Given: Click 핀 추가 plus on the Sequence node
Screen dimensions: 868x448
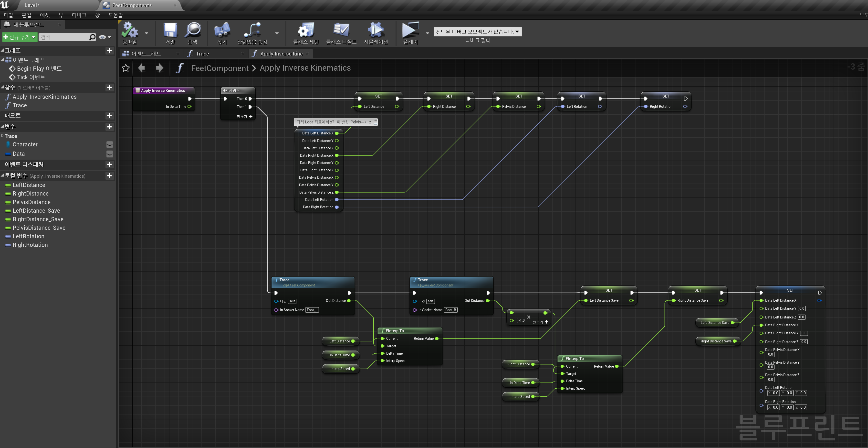Looking at the screenshot, I should click(x=251, y=117).
